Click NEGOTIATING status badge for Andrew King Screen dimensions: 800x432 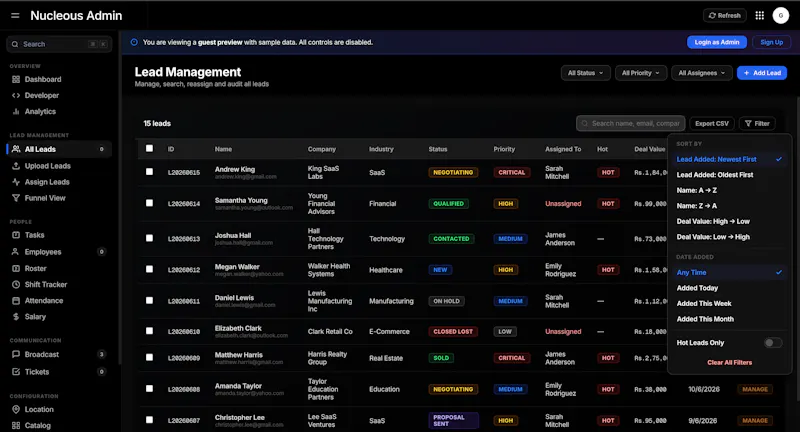[453, 172]
